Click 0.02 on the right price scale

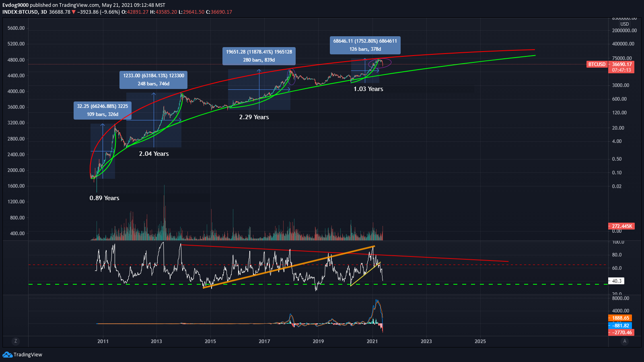click(617, 186)
